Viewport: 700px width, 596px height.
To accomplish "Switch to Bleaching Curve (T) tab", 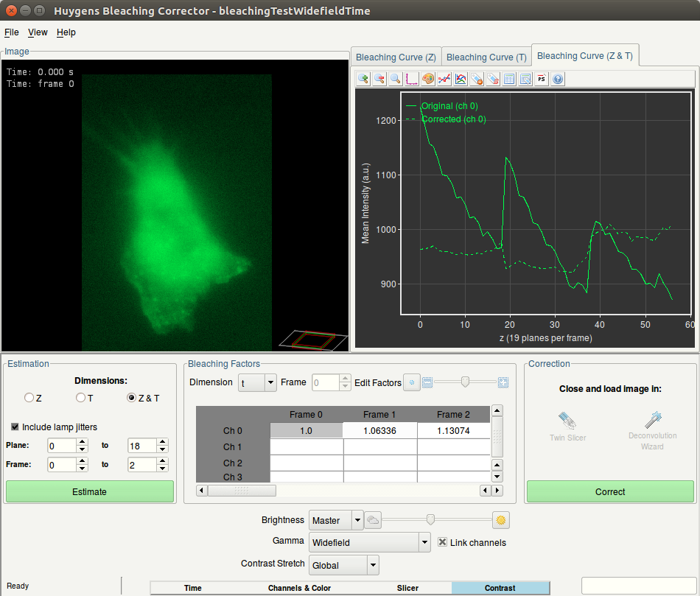I will (x=486, y=57).
